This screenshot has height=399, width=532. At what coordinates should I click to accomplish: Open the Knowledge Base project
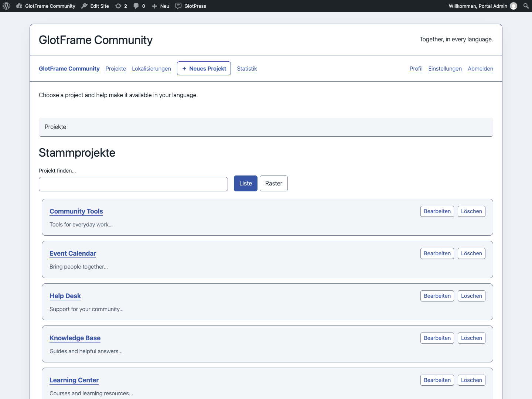75,338
